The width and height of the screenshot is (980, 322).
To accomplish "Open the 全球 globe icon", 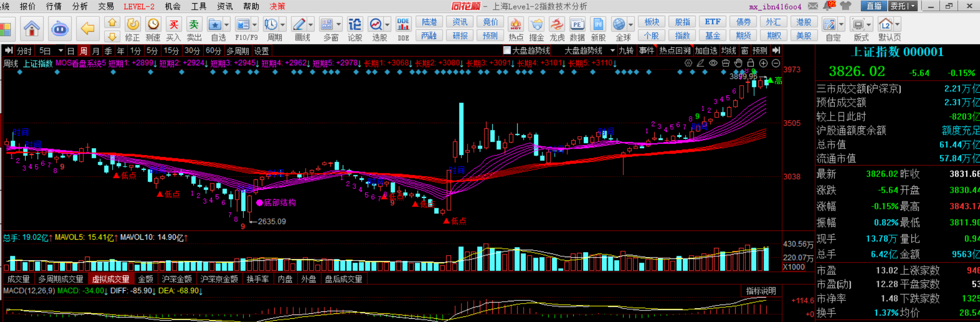I will (x=619, y=24).
